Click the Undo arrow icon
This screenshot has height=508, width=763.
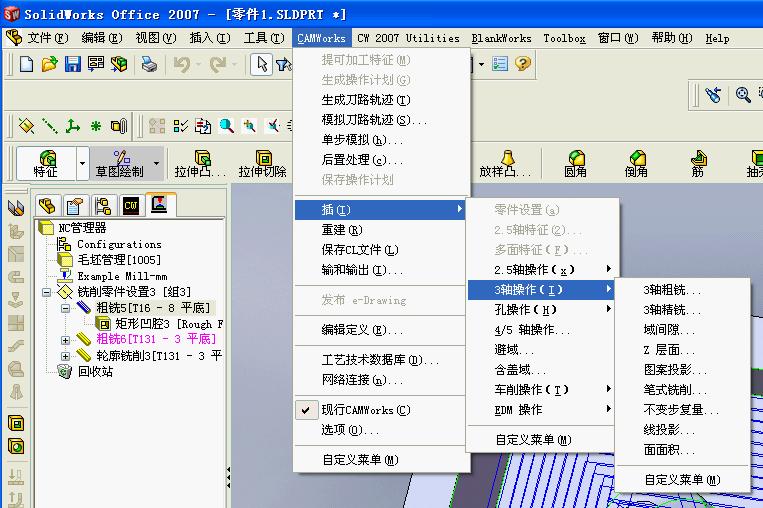point(182,64)
